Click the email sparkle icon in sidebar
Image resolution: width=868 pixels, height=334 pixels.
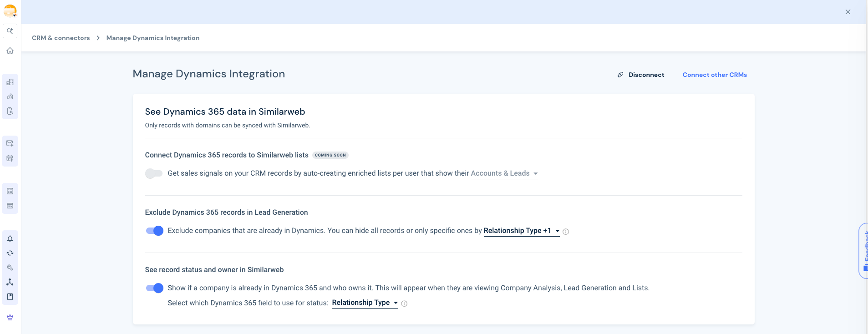tap(10, 143)
